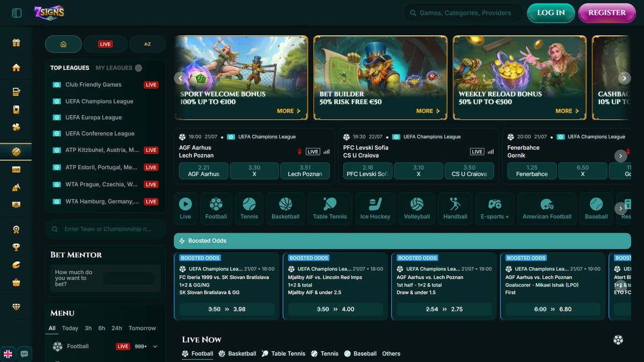Viewport: 644px width, 362px height.
Task: Select Table Tennis tab under Live Now
Action: point(283,353)
